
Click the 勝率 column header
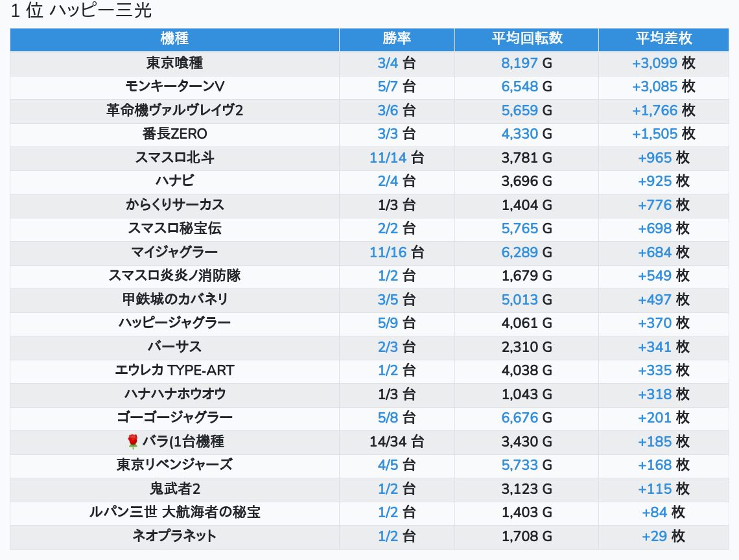tap(396, 39)
